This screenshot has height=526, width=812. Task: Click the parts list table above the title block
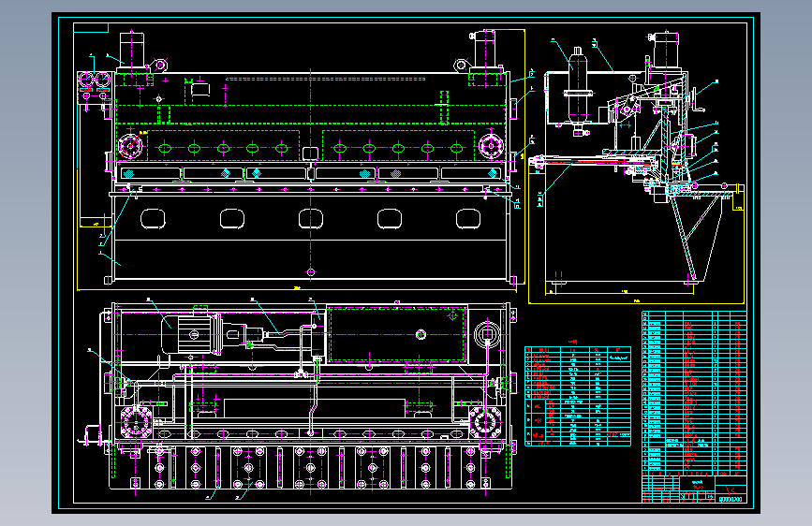click(x=694, y=391)
